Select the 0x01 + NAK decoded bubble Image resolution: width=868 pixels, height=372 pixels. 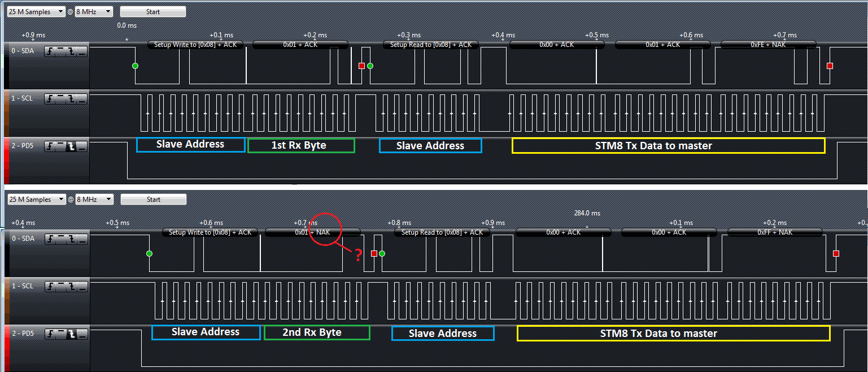[x=312, y=232]
